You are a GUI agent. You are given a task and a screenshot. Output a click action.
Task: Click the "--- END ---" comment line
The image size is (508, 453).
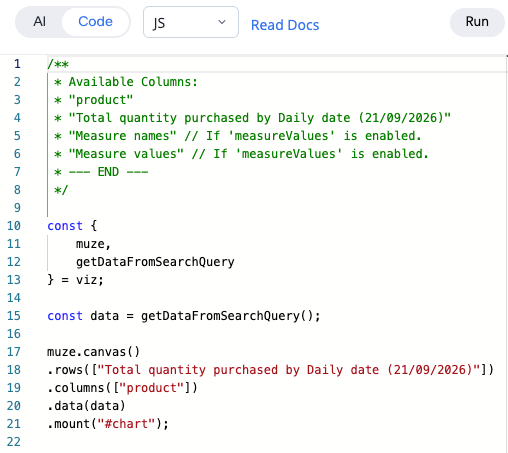click(101, 172)
